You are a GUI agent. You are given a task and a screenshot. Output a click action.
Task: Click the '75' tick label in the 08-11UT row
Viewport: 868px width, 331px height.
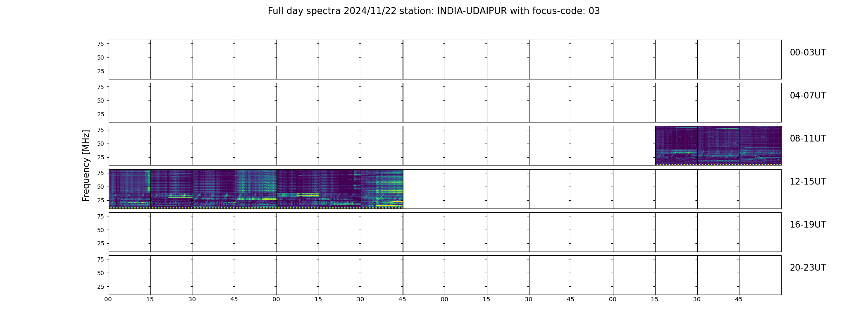[100, 130]
